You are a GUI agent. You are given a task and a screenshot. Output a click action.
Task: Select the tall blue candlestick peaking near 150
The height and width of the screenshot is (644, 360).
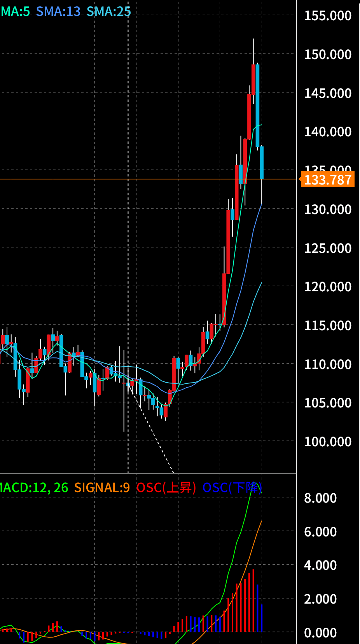click(x=257, y=105)
